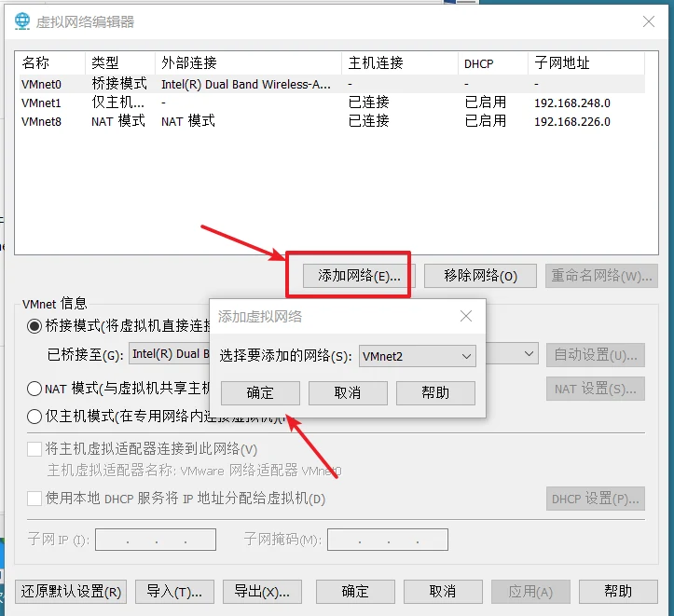This screenshot has height=616, width=674.
Task: Select NAT 模式 radio button
Action: (x=34, y=389)
